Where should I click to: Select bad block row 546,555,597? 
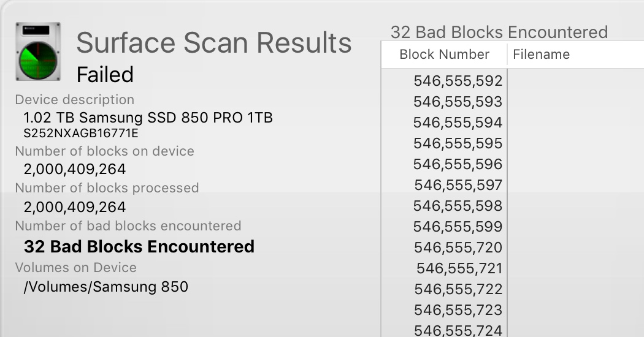tap(458, 185)
